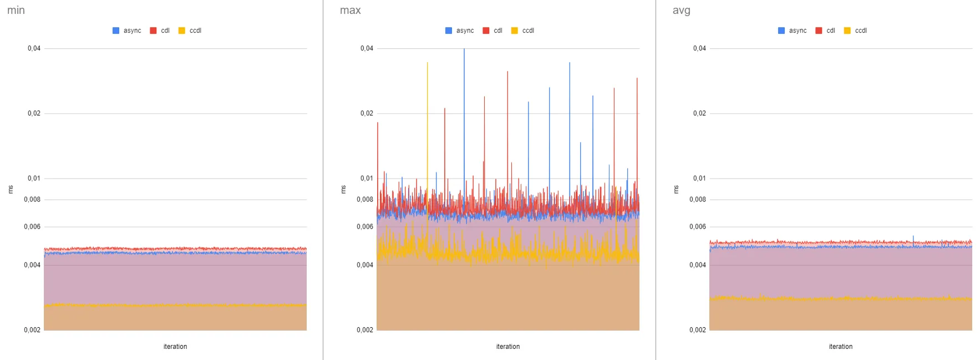Click the red cdl swatch in max chart
This screenshot has height=360, width=980.
pyautogui.click(x=486, y=31)
